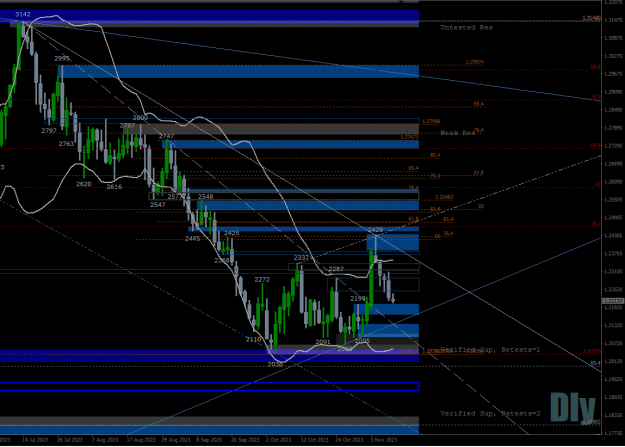Click the 3 Nov 2023 date marker
625x447 pixels.
point(384,440)
